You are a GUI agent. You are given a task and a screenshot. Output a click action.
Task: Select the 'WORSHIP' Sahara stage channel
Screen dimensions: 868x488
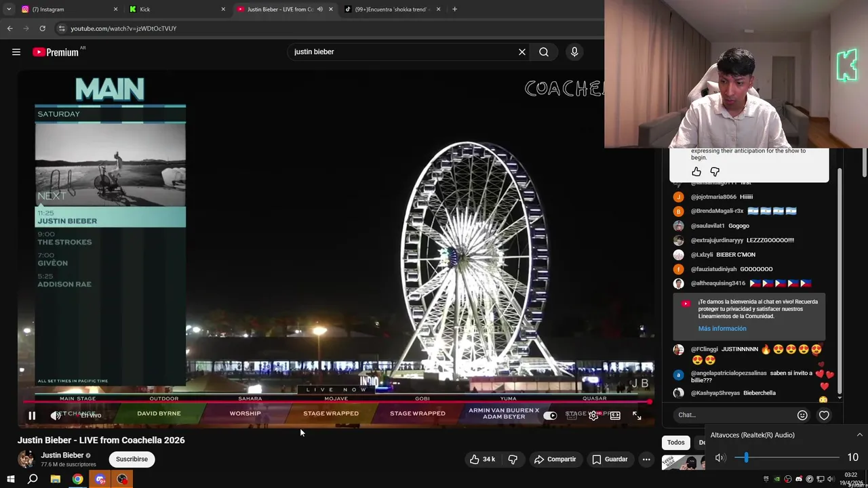tap(245, 413)
